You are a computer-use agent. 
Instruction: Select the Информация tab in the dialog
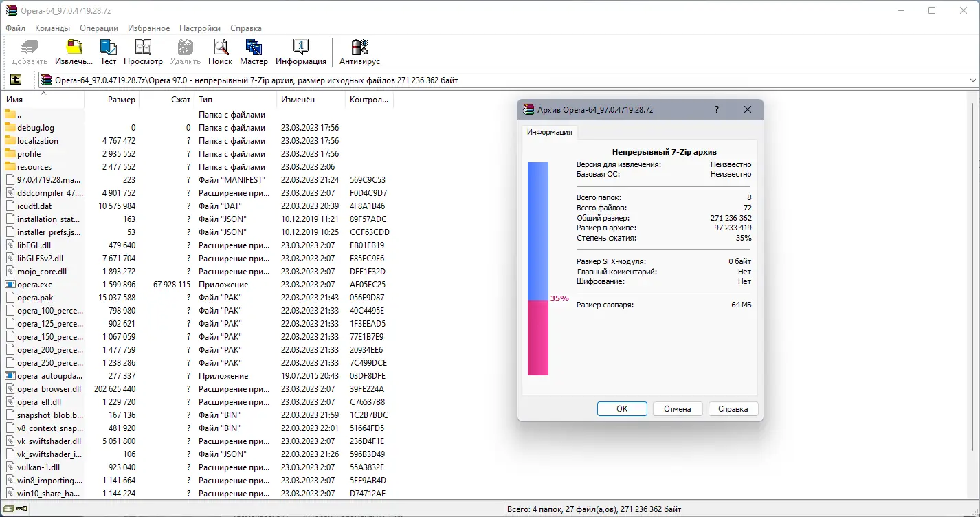pos(549,131)
